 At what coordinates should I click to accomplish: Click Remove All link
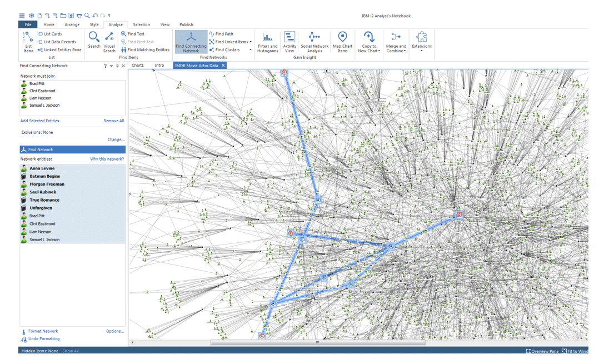[114, 121]
